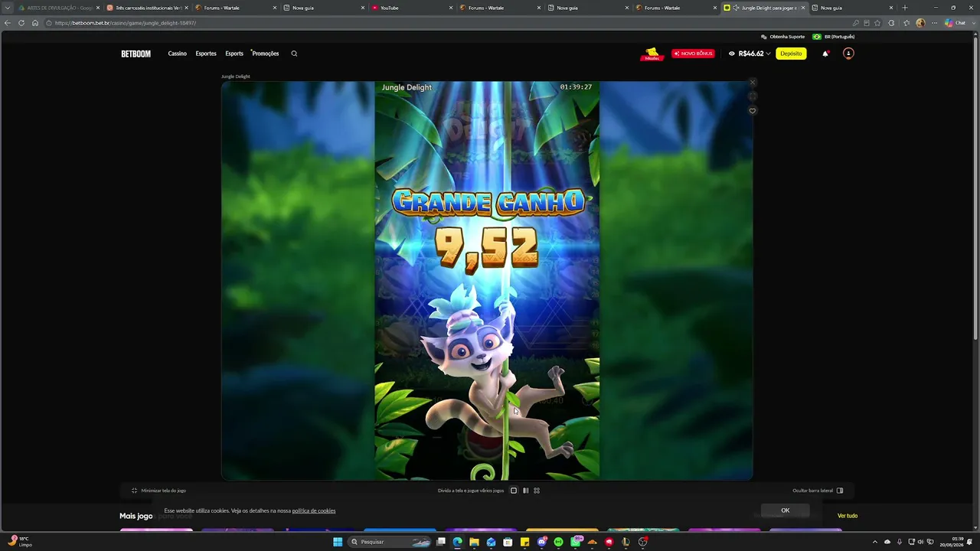
Task: Click the yellow Depósito button
Action: (791, 54)
